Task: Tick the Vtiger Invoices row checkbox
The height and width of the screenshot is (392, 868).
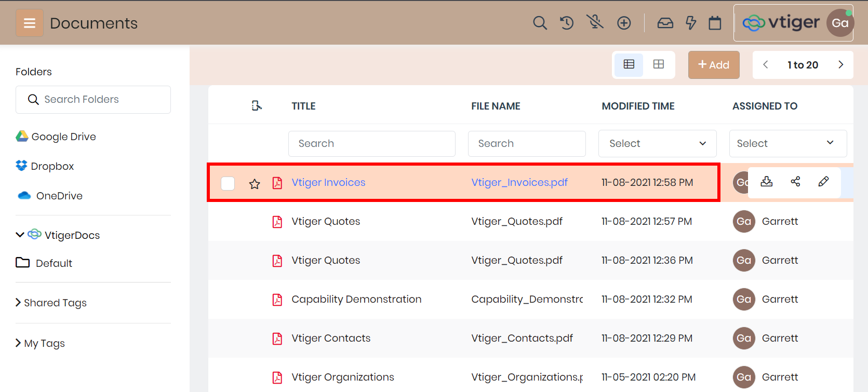Action: (x=228, y=183)
